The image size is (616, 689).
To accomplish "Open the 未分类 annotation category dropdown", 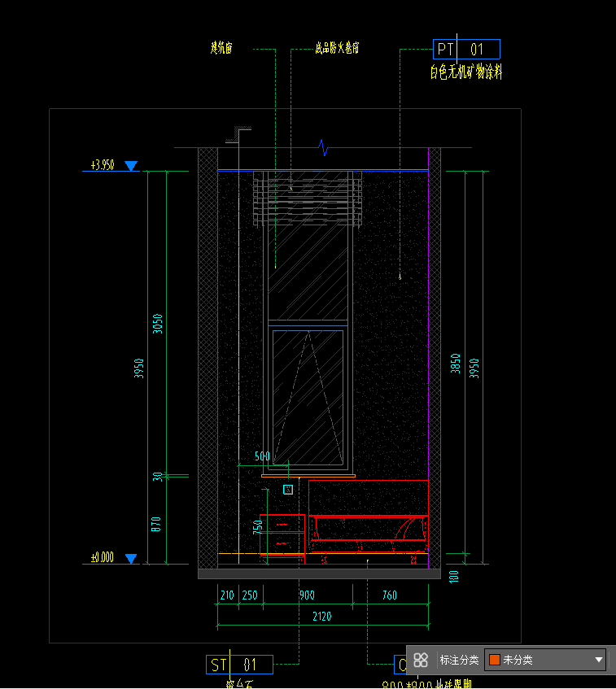I will tap(545, 660).
